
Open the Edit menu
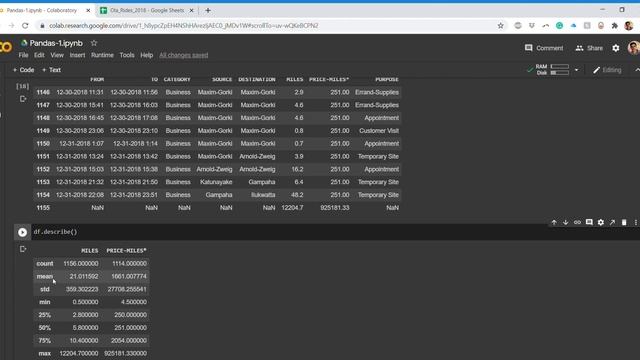[39, 55]
